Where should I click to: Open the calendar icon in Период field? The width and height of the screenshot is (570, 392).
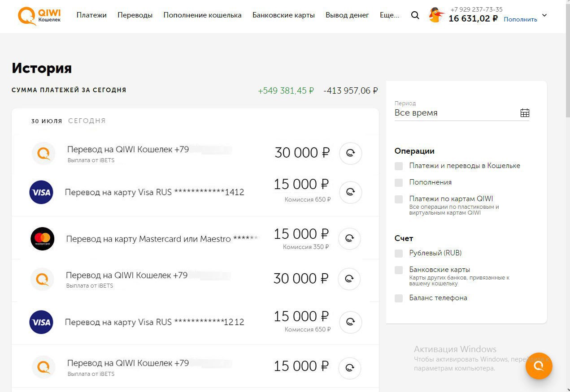coord(525,113)
